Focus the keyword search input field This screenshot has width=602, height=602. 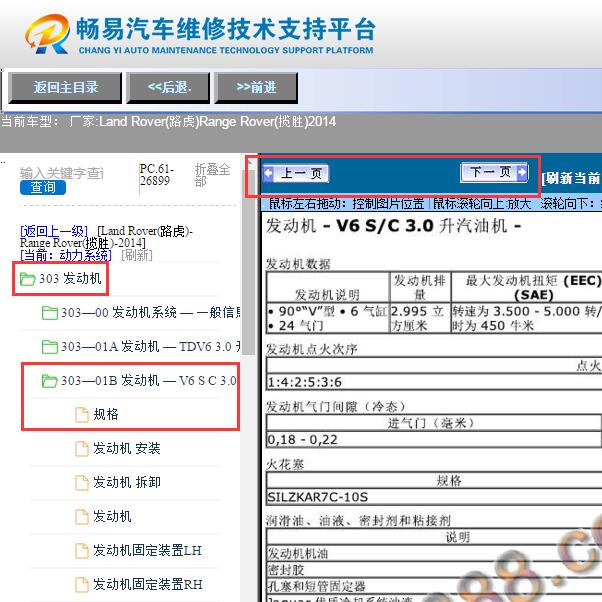pyautogui.click(x=62, y=173)
